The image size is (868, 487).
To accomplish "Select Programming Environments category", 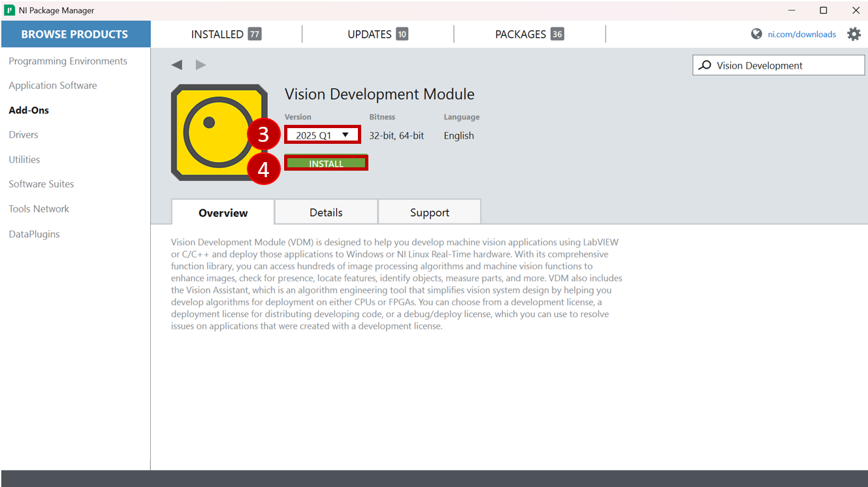I will pos(68,61).
